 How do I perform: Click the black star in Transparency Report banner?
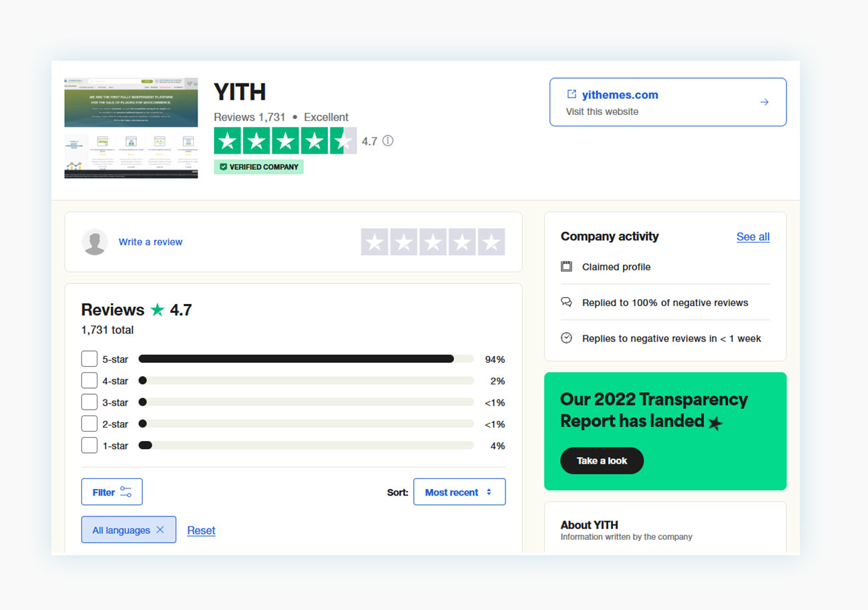[715, 422]
